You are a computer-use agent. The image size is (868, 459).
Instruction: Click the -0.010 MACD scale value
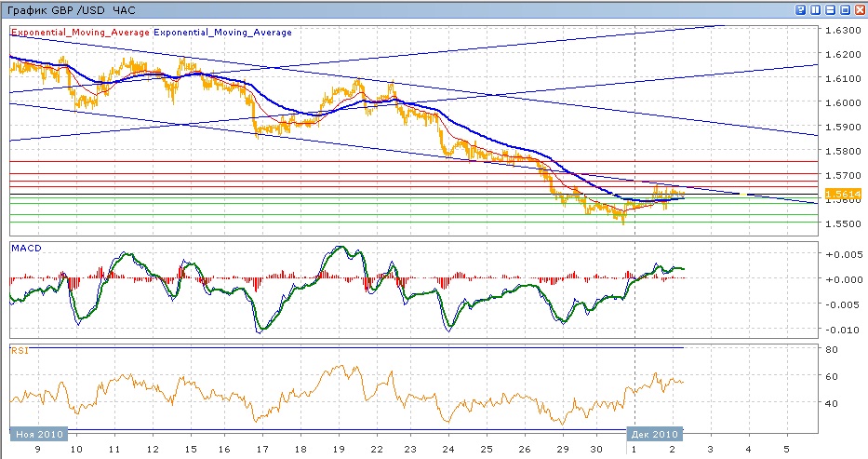tap(843, 330)
